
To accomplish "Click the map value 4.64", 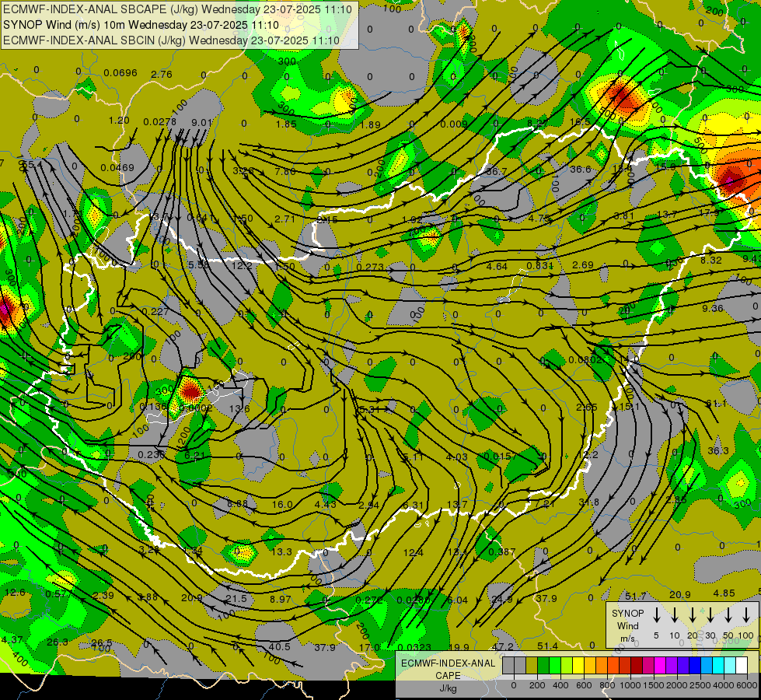I will (497, 266).
